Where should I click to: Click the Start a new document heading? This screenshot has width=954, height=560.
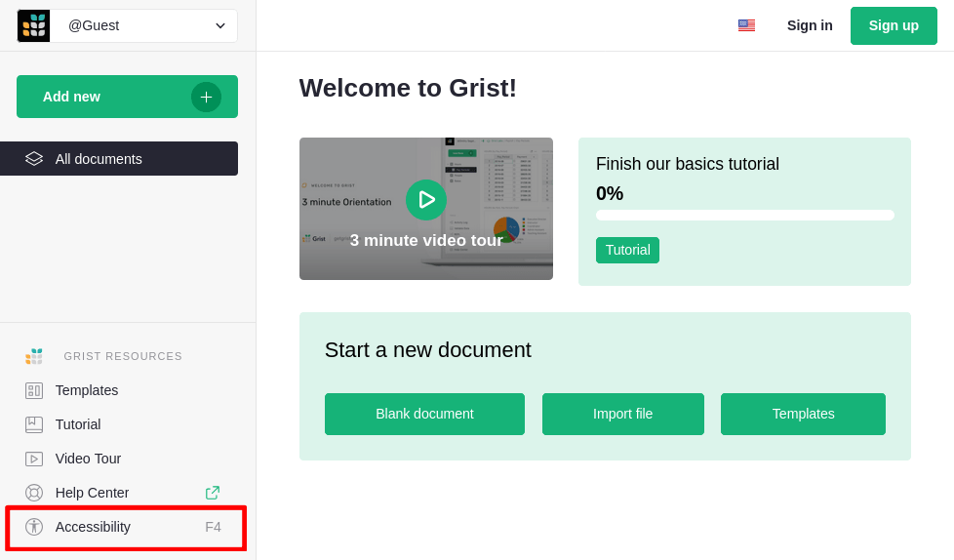click(x=427, y=350)
